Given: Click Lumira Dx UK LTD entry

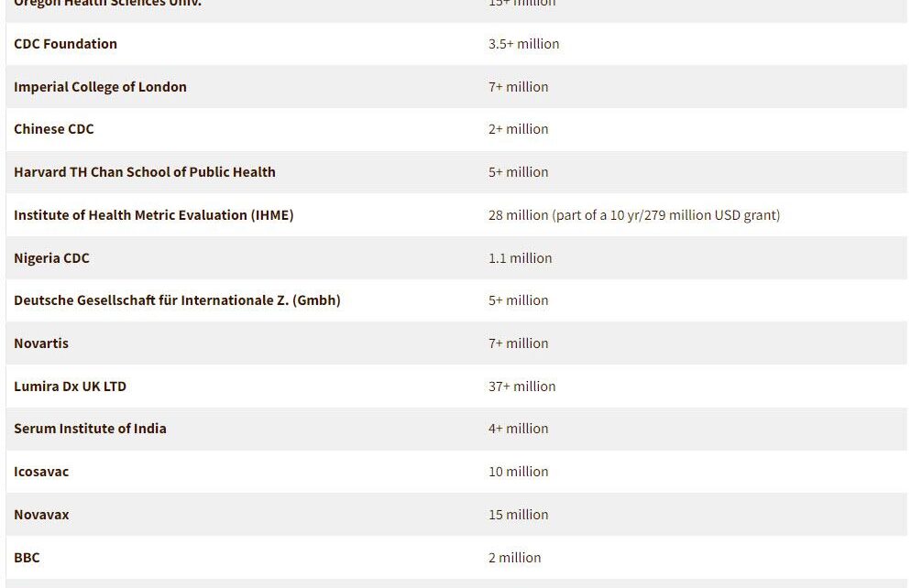Looking at the screenshot, I should 70,387.
